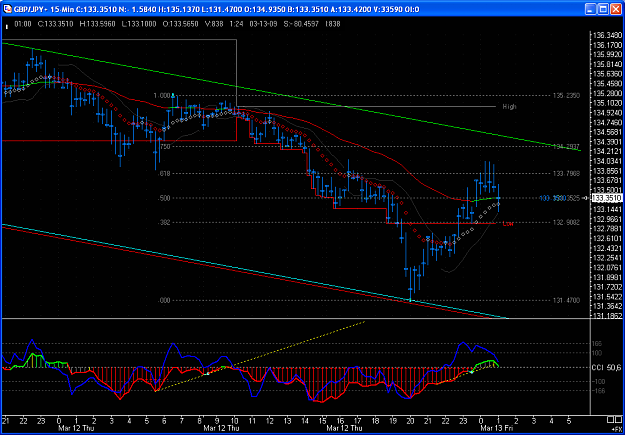Click the right square box above +FX label

(x=618, y=419)
